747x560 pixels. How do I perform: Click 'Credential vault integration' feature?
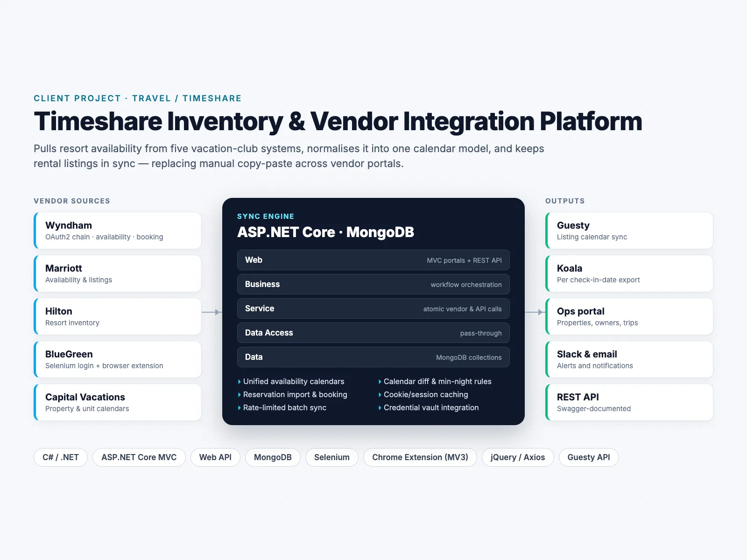point(429,407)
